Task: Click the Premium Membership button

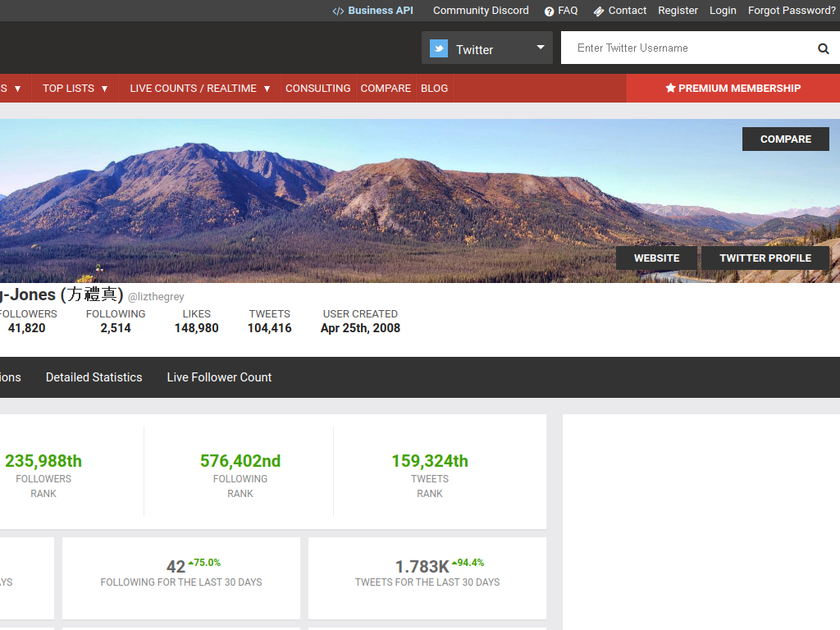Action: [733, 89]
